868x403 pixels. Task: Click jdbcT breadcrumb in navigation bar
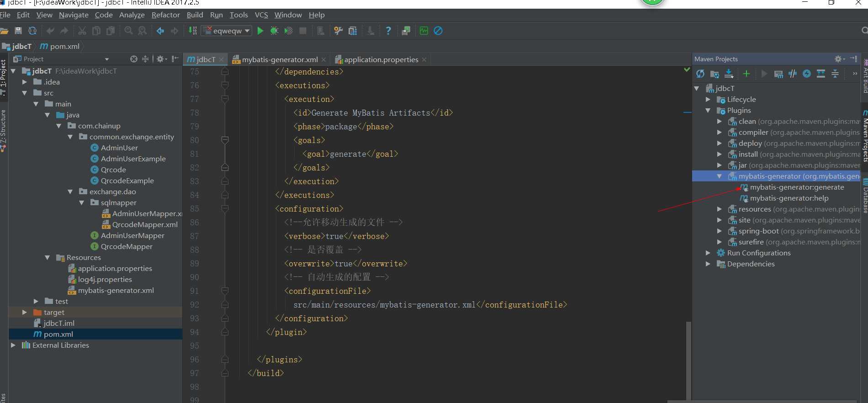pos(17,46)
